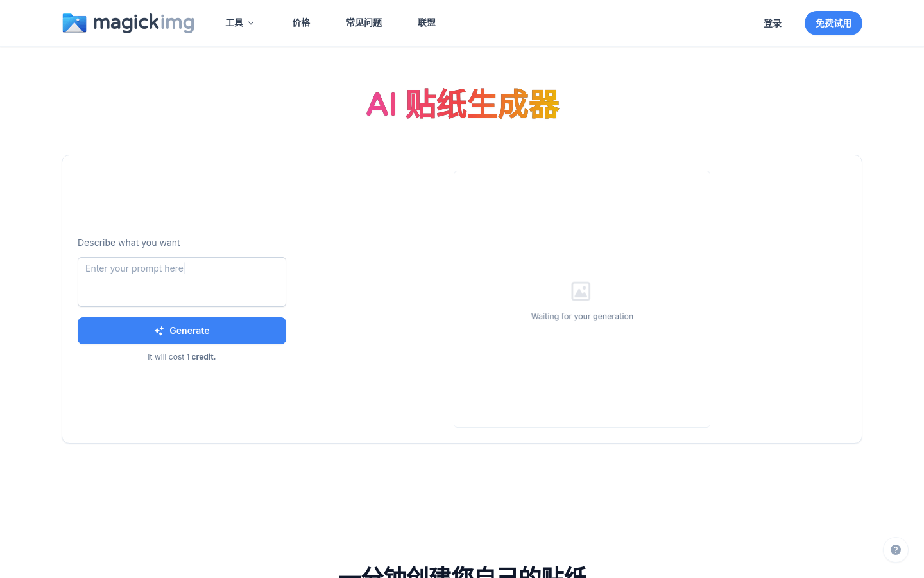This screenshot has height=578, width=924.
Task: Click the 'It will cost 1 credit.' text
Action: (182, 357)
